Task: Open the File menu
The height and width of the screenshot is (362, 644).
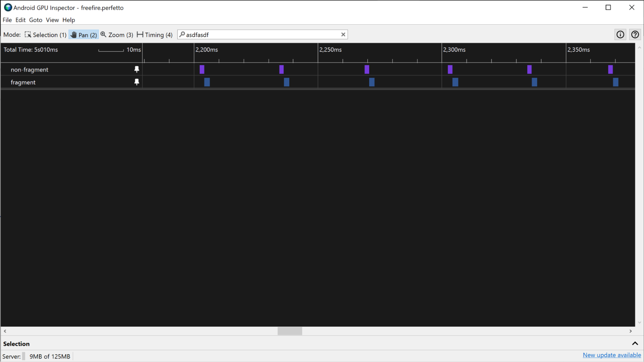Action: pos(7,20)
